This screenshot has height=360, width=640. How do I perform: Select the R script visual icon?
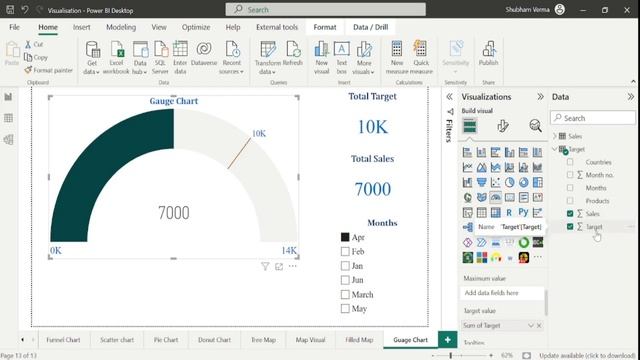(x=509, y=212)
